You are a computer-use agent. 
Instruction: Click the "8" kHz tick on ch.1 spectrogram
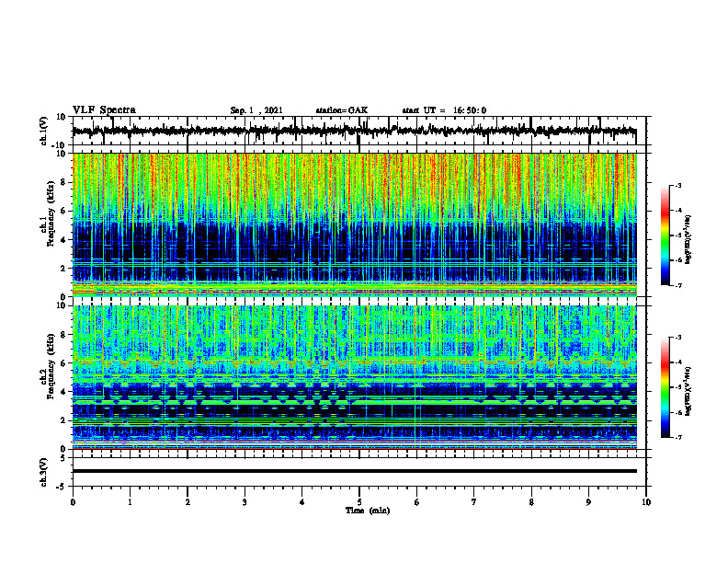tap(63, 182)
